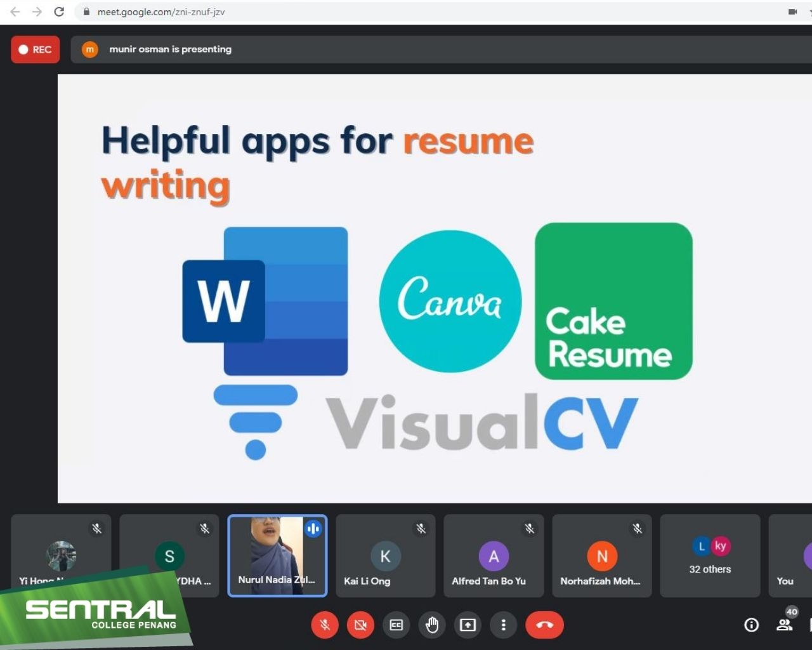
Task: Select the Alfred Tan Bo Yu tile
Action: click(x=494, y=555)
